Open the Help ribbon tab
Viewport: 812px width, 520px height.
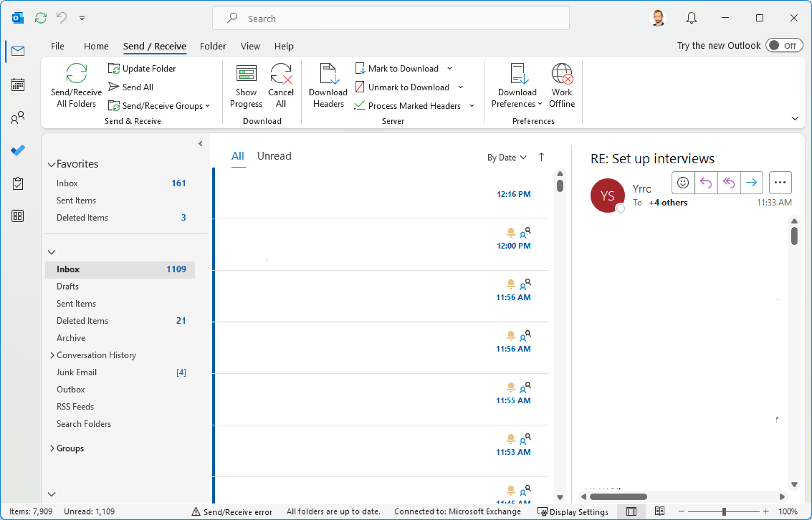(x=284, y=46)
